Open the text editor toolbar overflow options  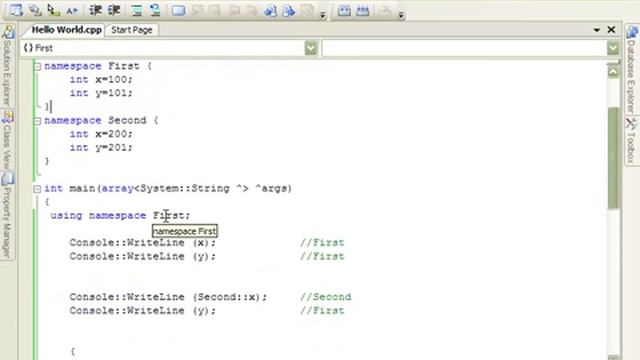pyautogui.click(x=322, y=15)
